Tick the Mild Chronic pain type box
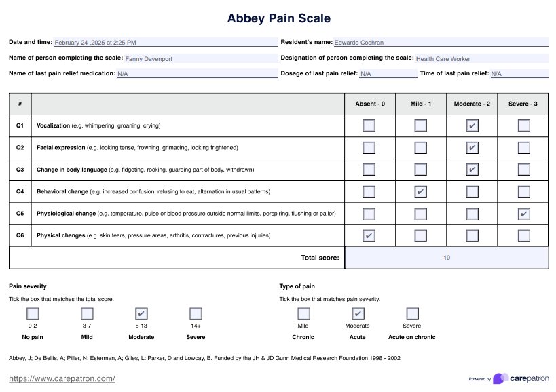The width and height of the screenshot is (556, 392). click(303, 313)
